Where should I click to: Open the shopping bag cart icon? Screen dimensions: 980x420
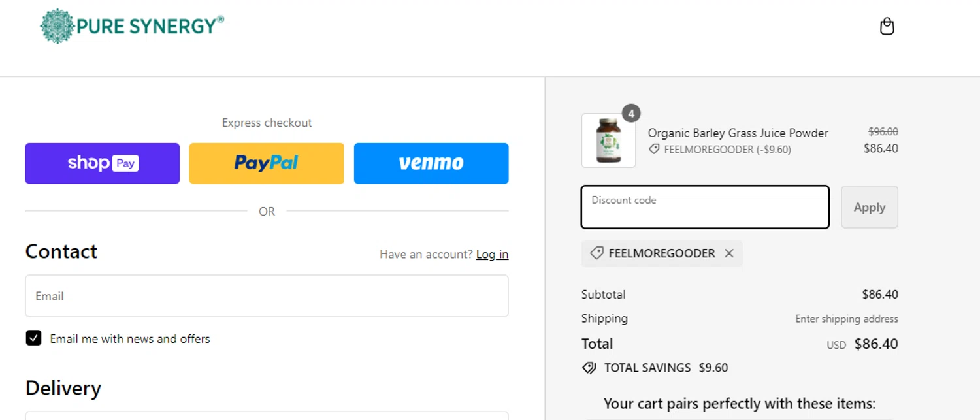[x=887, y=27]
